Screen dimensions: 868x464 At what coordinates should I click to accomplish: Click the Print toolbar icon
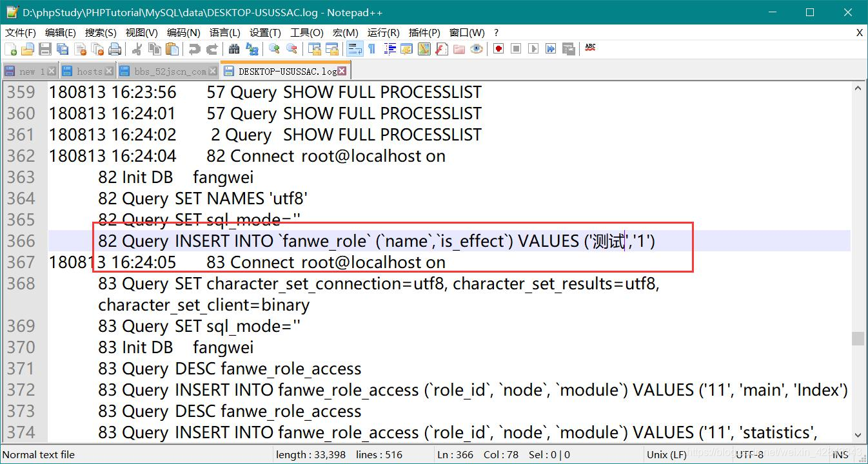pos(115,49)
